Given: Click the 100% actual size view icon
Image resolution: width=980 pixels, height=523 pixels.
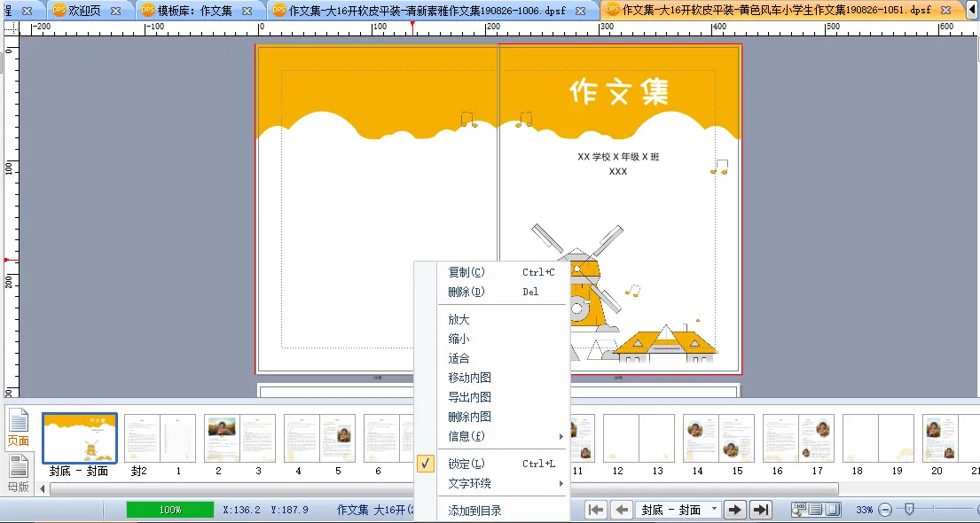Looking at the screenshot, I should [x=799, y=510].
